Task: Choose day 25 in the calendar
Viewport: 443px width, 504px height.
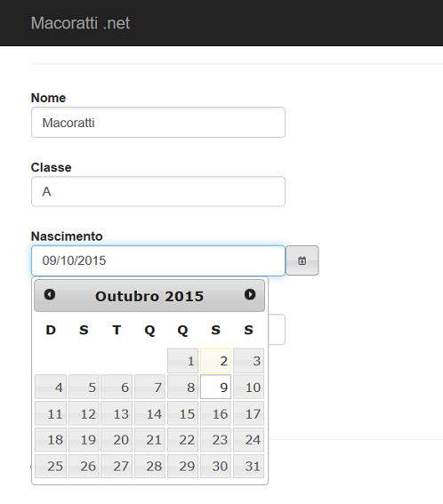Action: point(51,466)
